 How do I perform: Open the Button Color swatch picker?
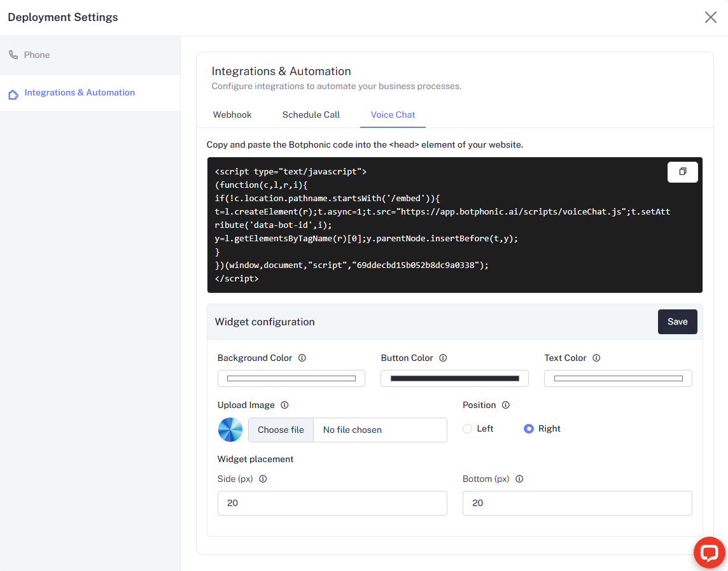coord(454,378)
